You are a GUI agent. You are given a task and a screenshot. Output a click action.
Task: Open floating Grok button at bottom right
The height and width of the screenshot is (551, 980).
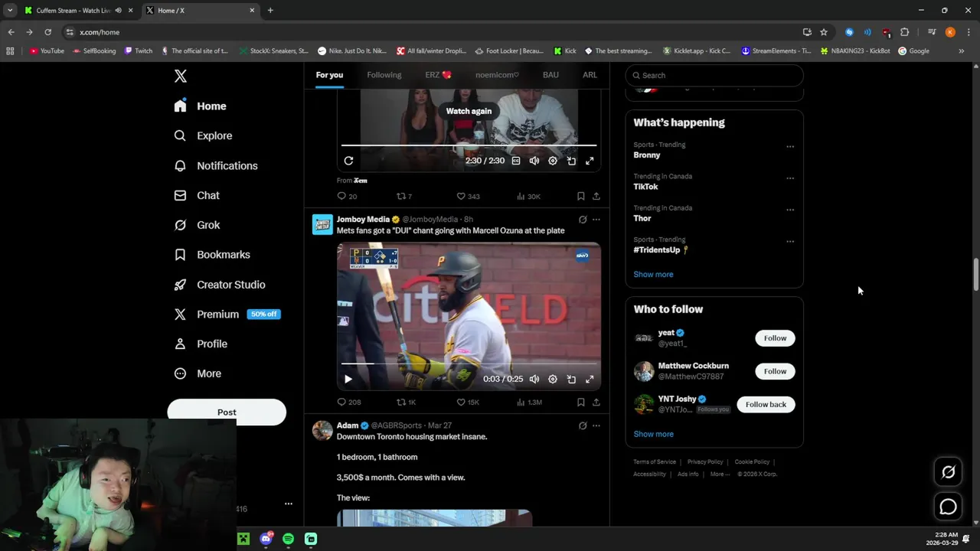tap(948, 472)
